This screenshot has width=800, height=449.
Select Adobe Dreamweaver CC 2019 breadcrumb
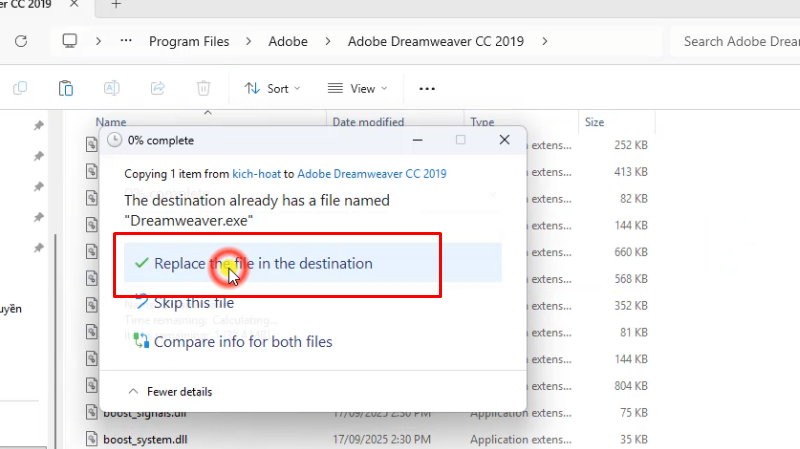436,41
